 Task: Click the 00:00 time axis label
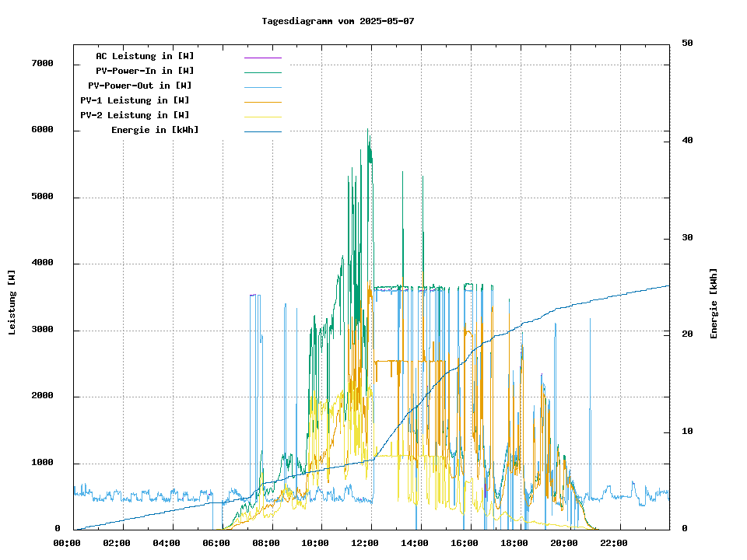pos(67,543)
